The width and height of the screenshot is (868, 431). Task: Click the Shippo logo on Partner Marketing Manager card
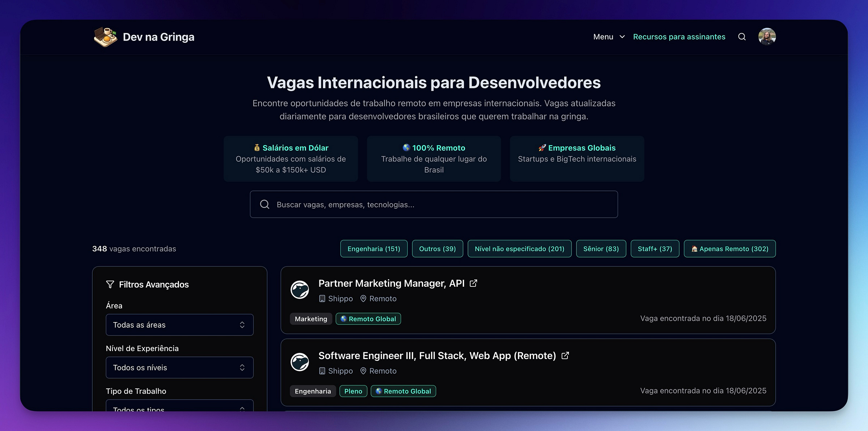300,290
